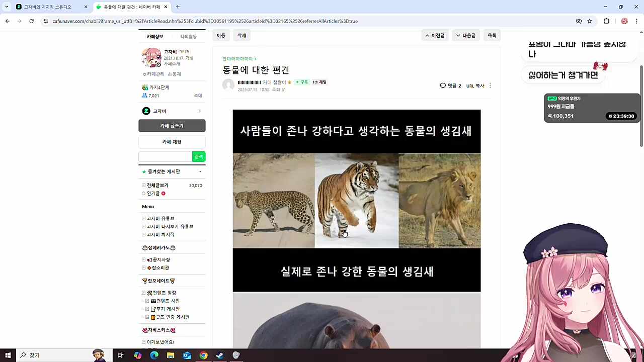Screen dimensions: 644x362
Task: Click the browser address bar URL
Action: click(x=205, y=21)
